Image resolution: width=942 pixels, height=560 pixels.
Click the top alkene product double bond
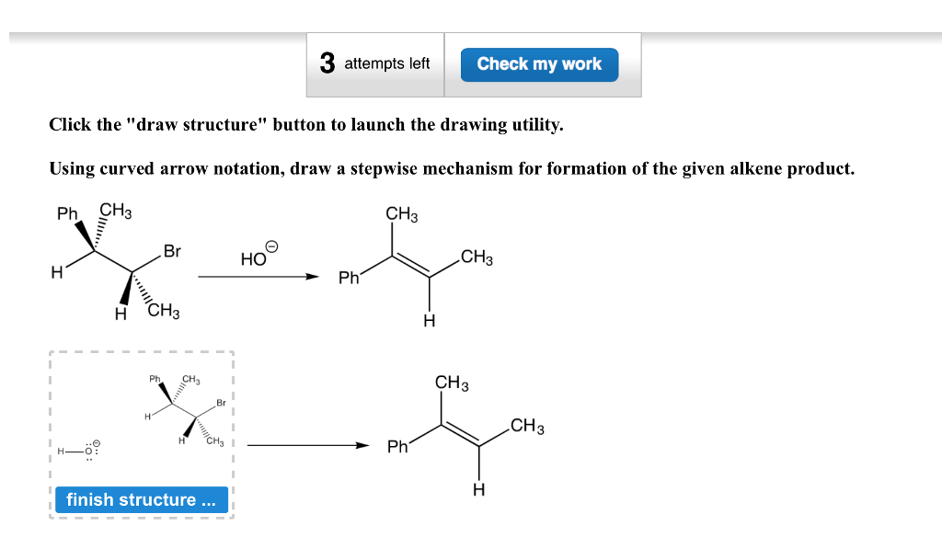point(411,266)
